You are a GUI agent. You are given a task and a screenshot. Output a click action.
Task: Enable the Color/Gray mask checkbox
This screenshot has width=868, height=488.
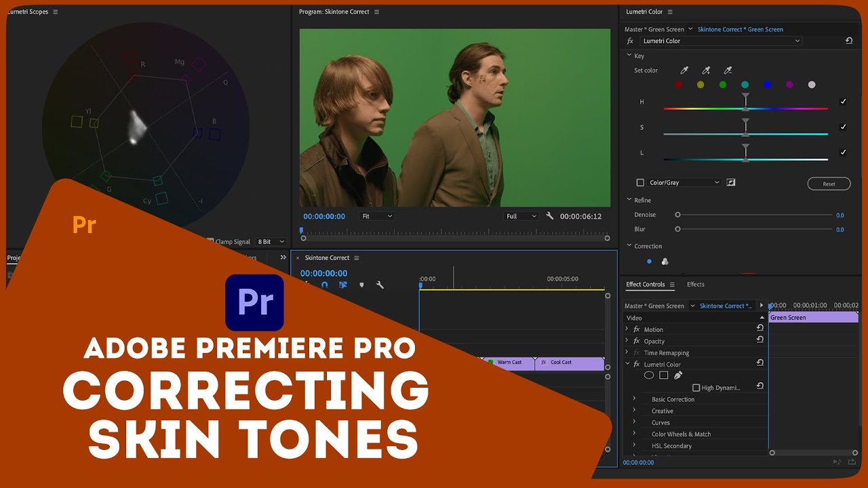[x=640, y=182]
